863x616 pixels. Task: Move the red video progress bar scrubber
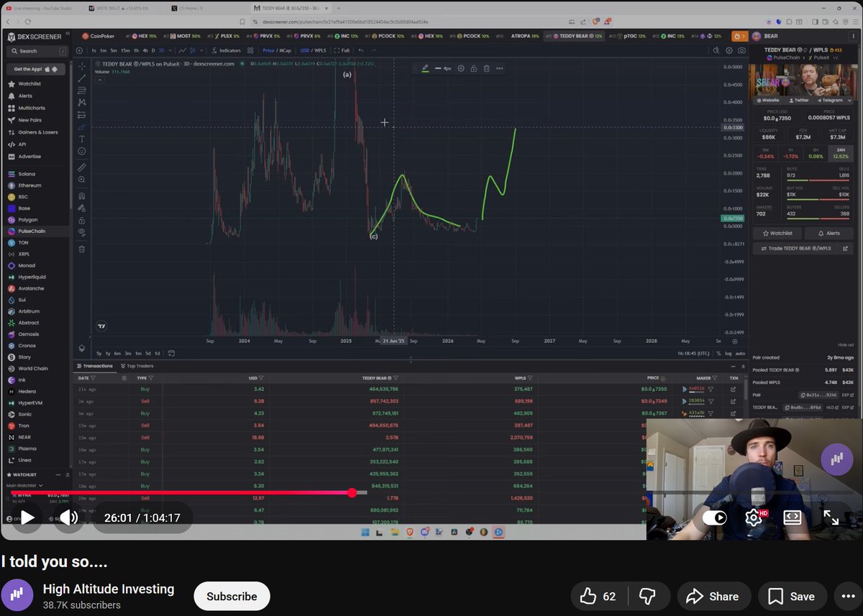click(x=352, y=492)
